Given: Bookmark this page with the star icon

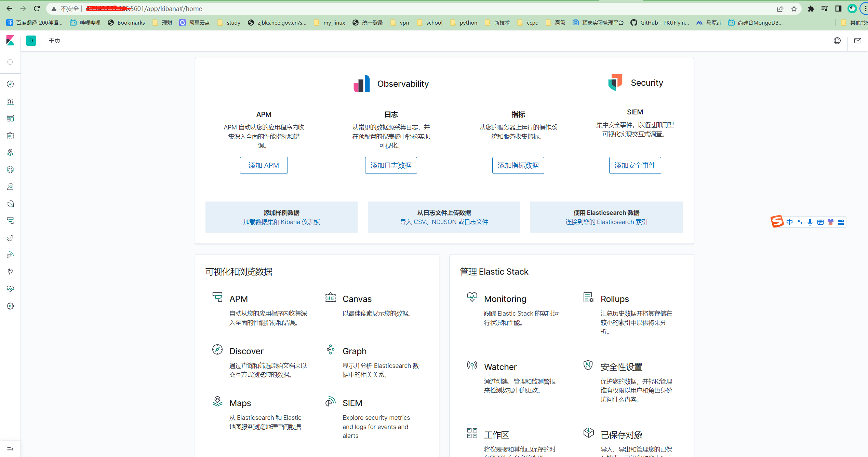Looking at the screenshot, I should tap(794, 9).
